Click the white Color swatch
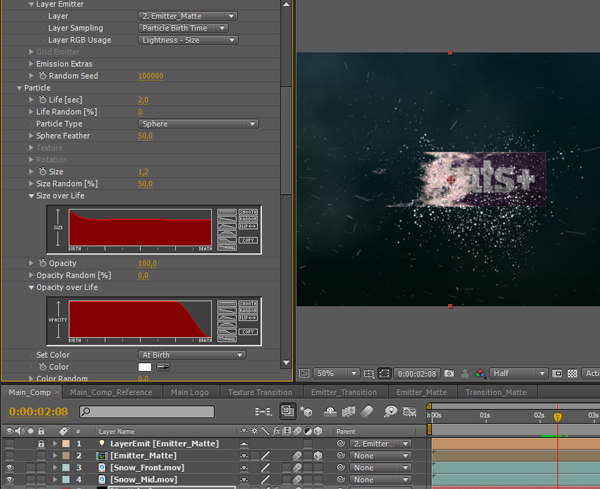Screen dimensions: 600x489 (144, 367)
